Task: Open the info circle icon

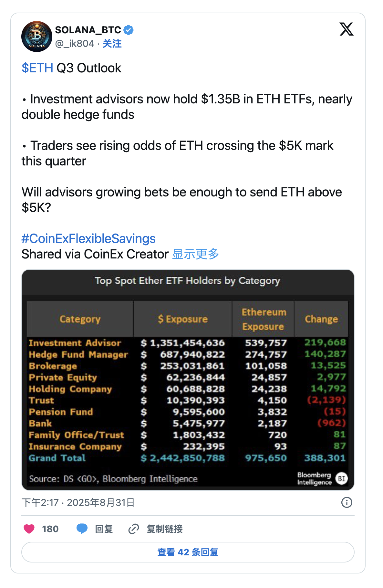Action: click(347, 502)
